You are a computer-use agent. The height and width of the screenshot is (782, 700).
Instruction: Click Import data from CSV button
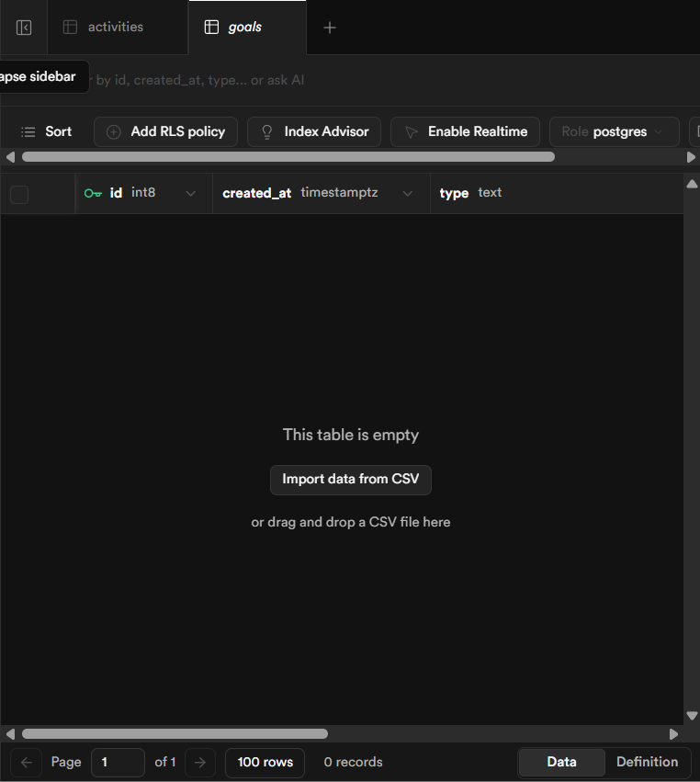coord(350,479)
